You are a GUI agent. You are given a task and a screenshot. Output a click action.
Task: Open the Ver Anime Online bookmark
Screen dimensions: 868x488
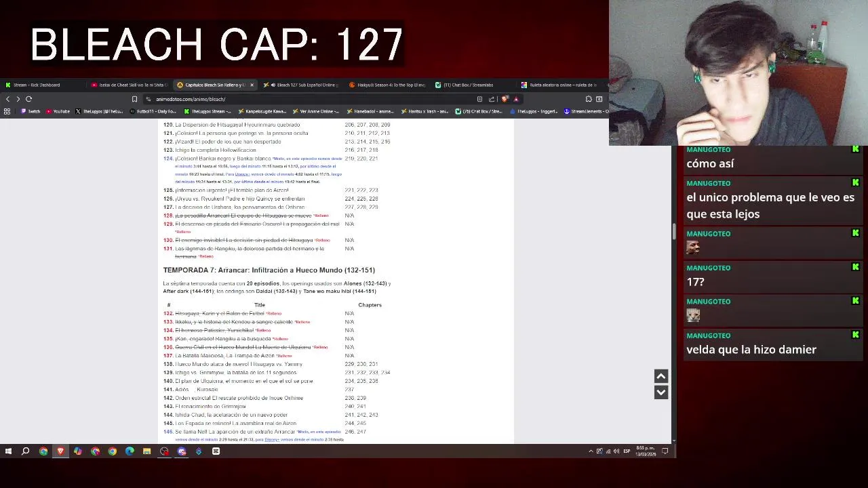click(315, 111)
